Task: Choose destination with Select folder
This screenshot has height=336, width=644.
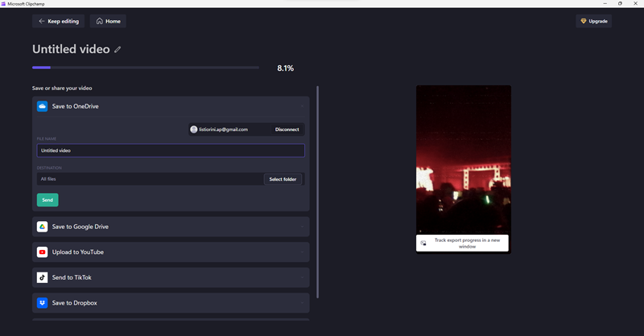Action: click(x=283, y=179)
